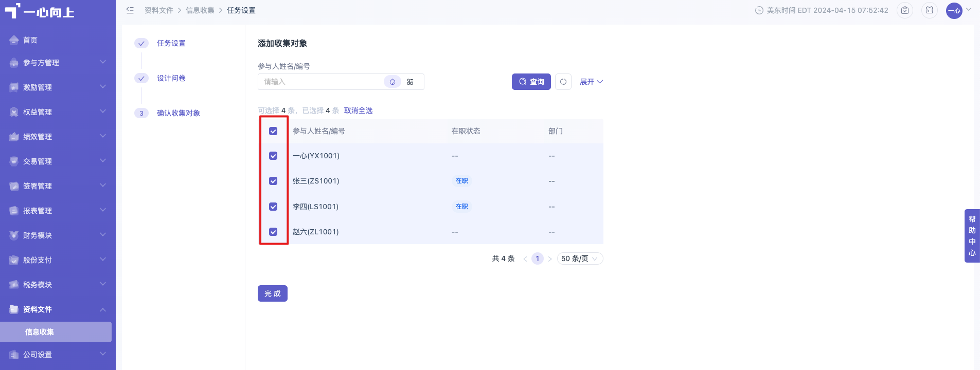Click the clock icon beside 美东时间

(x=759, y=10)
